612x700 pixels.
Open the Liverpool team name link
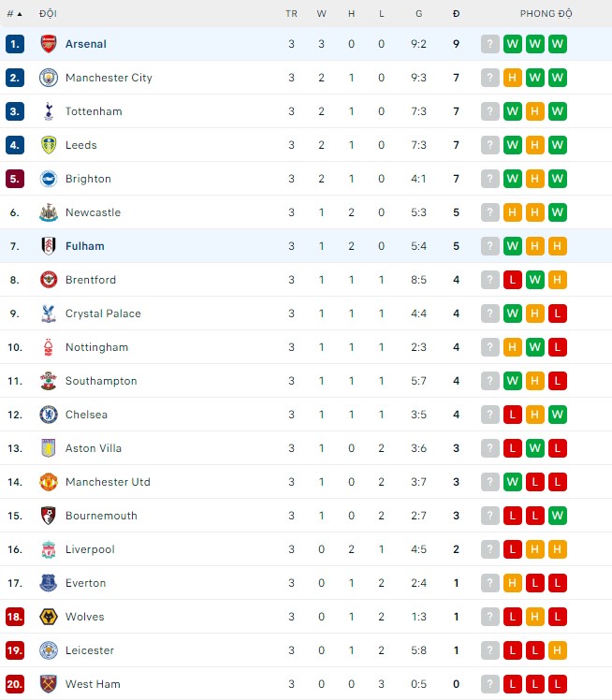[x=90, y=549]
